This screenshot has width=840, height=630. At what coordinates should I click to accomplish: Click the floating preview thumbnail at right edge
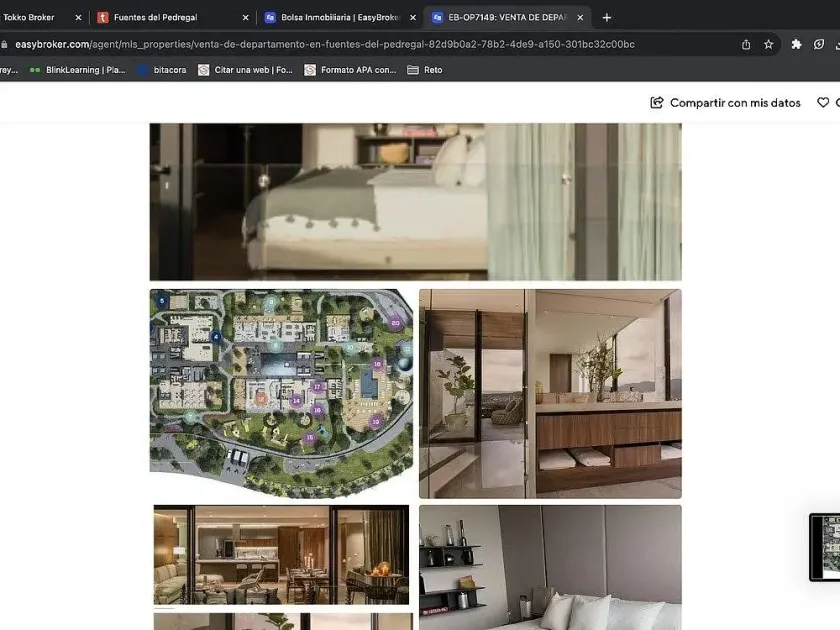[x=824, y=547]
